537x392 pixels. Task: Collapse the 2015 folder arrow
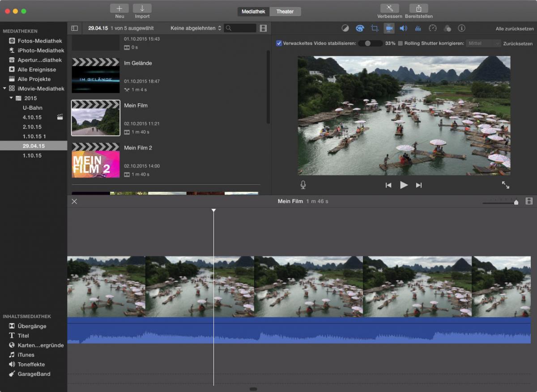(x=12, y=98)
